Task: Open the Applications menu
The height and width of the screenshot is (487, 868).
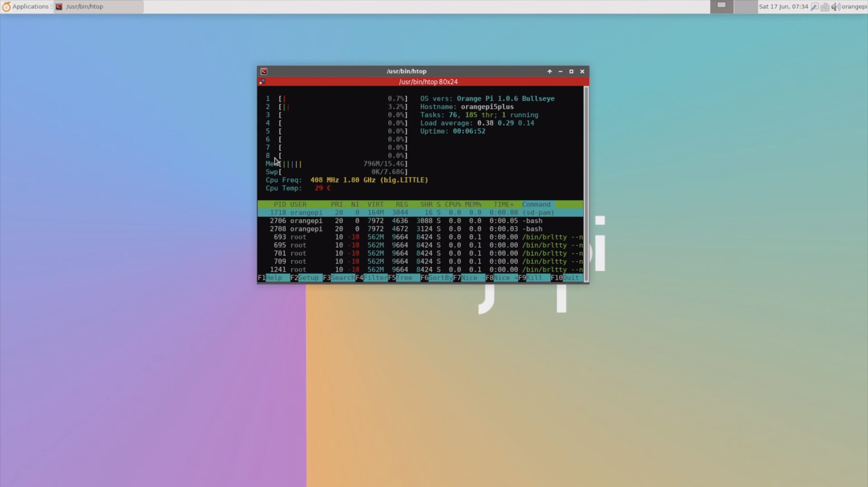Action: [26, 6]
